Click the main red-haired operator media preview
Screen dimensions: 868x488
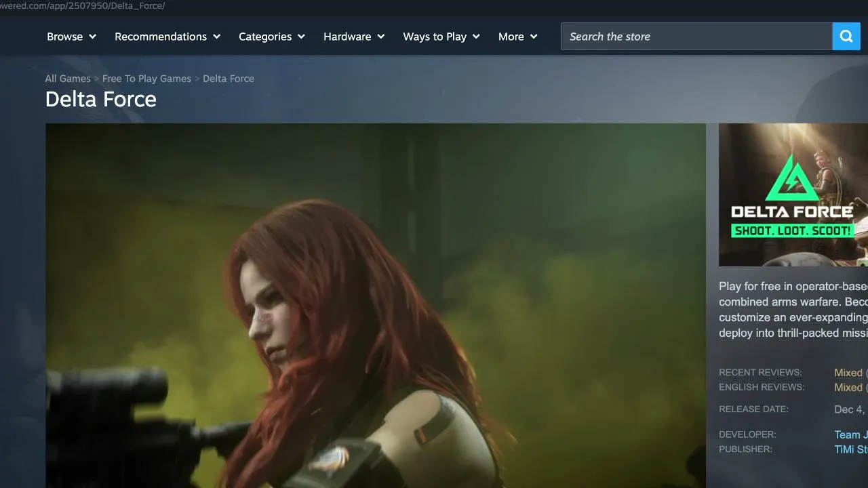tap(376, 306)
